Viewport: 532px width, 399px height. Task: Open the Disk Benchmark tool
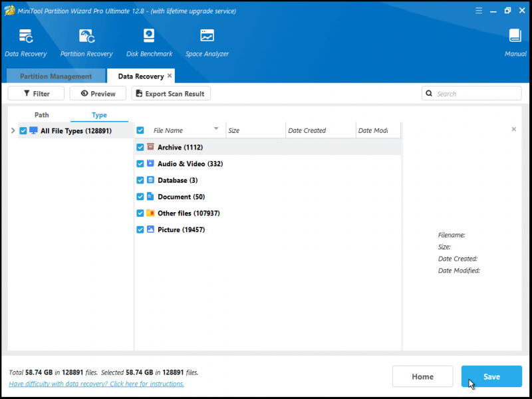coord(149,36)
